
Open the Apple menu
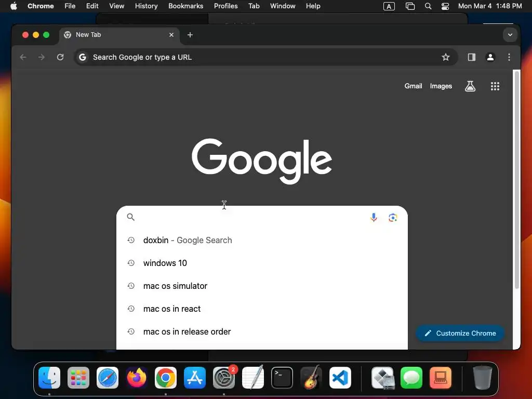click(x=14, y=6)
